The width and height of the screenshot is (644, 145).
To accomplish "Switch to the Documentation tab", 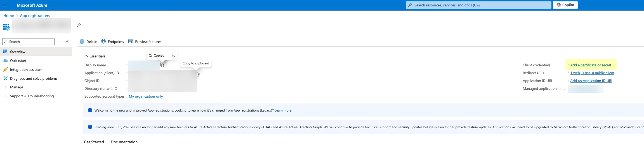I will [124, 142].
